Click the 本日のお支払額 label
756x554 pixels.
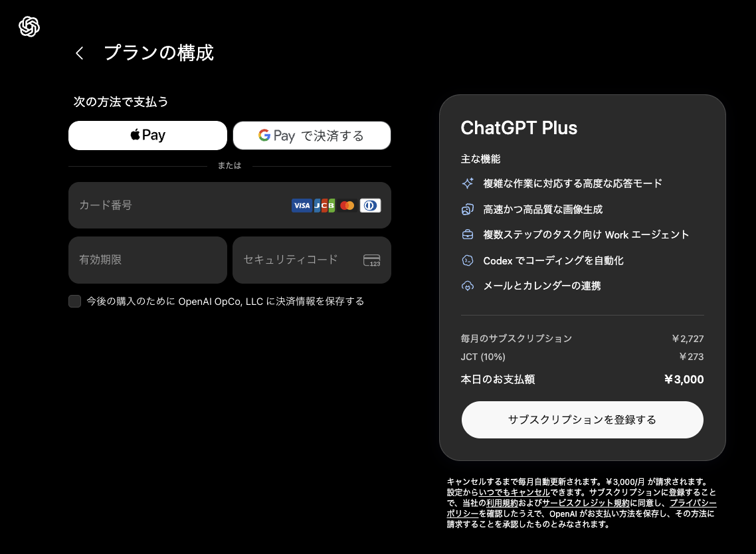click(498, 379)
